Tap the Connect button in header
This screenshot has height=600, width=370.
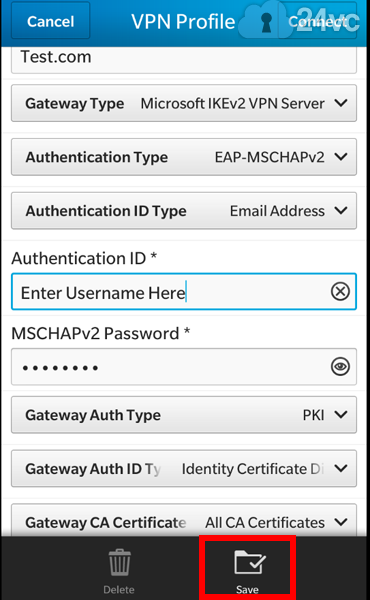click(318, 21)
